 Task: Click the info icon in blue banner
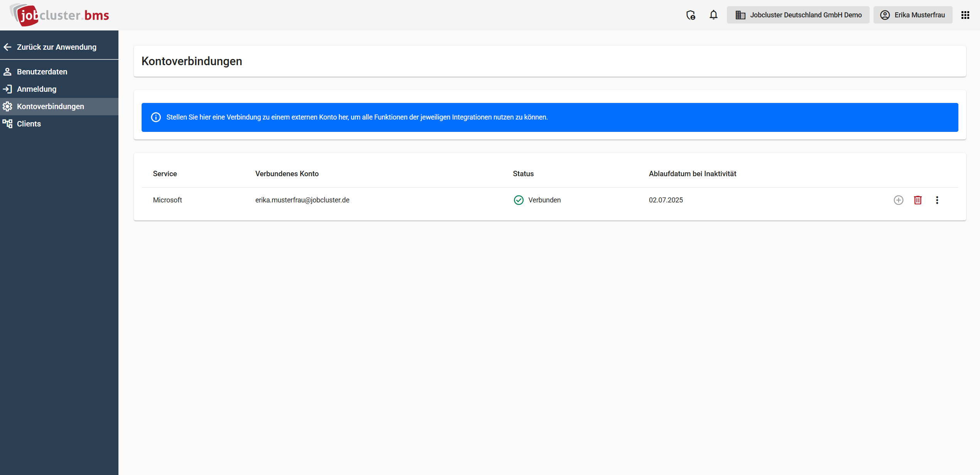[x=156, y=117]
